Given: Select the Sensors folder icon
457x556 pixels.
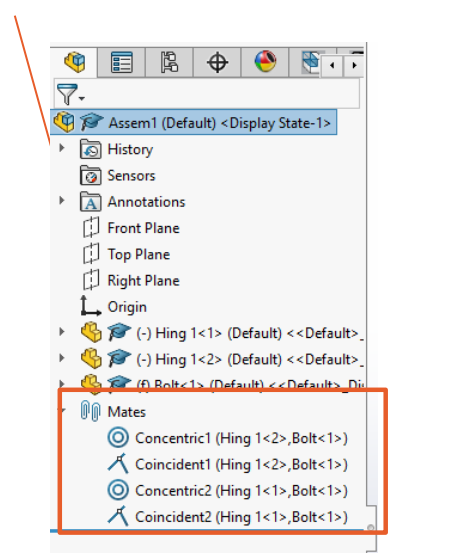Looking at the screenshot, I should coord(90,175).
